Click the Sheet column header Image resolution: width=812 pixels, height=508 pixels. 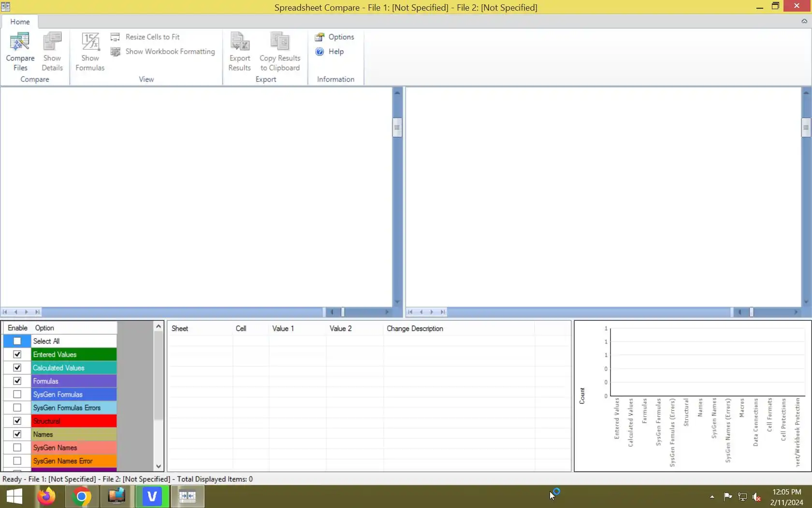(x=200, y=329)
